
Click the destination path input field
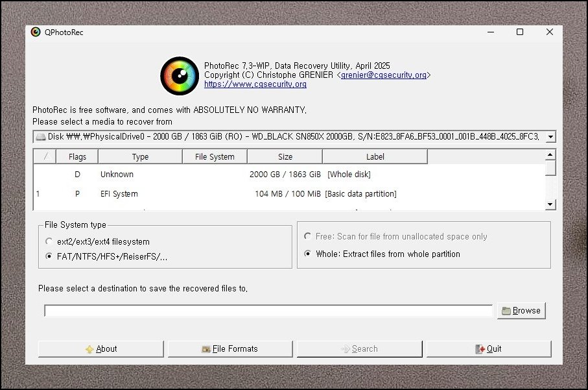click(268, 310)
